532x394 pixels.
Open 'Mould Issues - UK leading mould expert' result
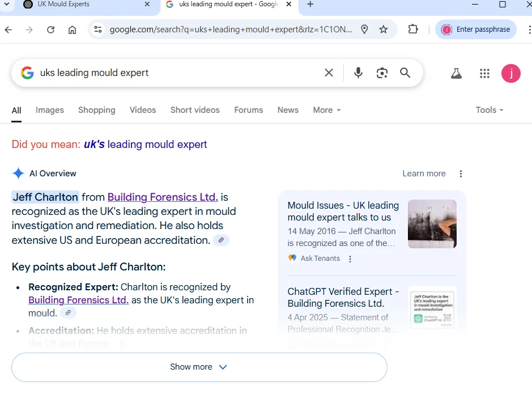pyautogui.click(x=343, y=211)
